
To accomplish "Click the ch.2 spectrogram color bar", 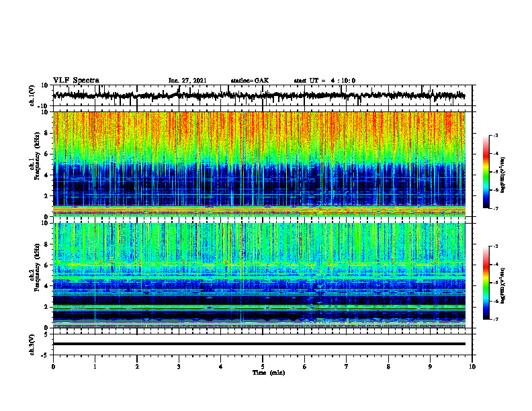I will [486, 283].
